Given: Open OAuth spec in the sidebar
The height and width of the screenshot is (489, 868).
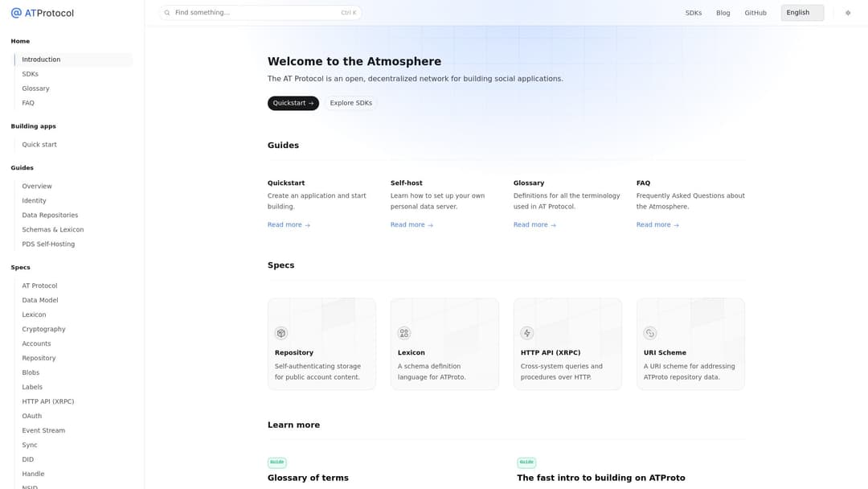Looking at the screenshot, I should 31,416.
